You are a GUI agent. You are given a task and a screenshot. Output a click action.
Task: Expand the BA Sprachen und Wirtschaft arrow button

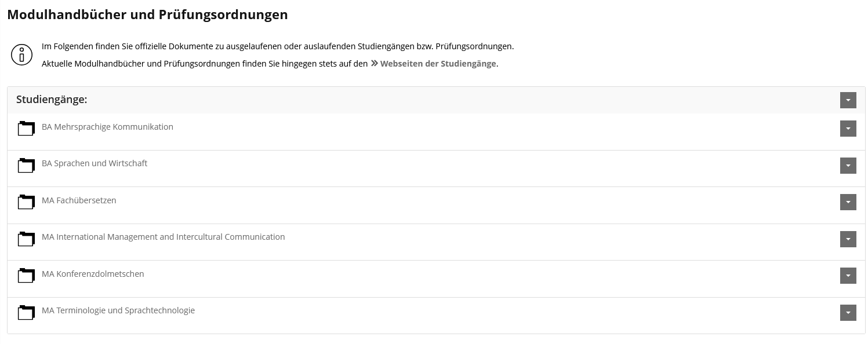click(848, 166)
